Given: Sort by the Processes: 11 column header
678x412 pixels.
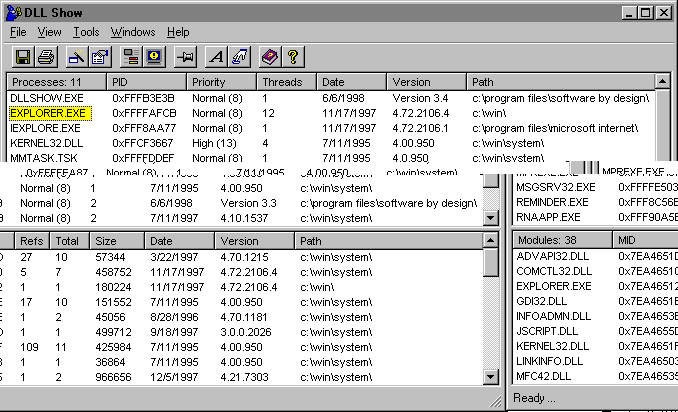Looking at the screenshot, I should point(57,82).
